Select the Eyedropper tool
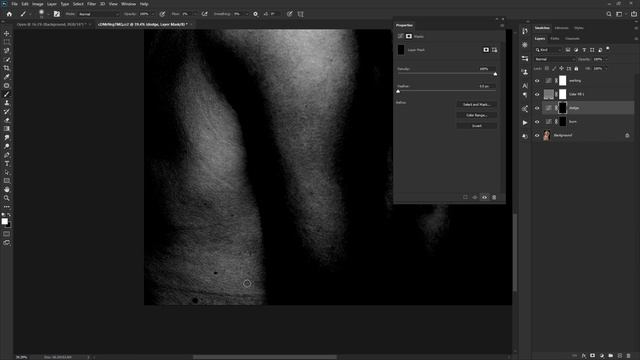The image size is (640, 360). (7, 77)
